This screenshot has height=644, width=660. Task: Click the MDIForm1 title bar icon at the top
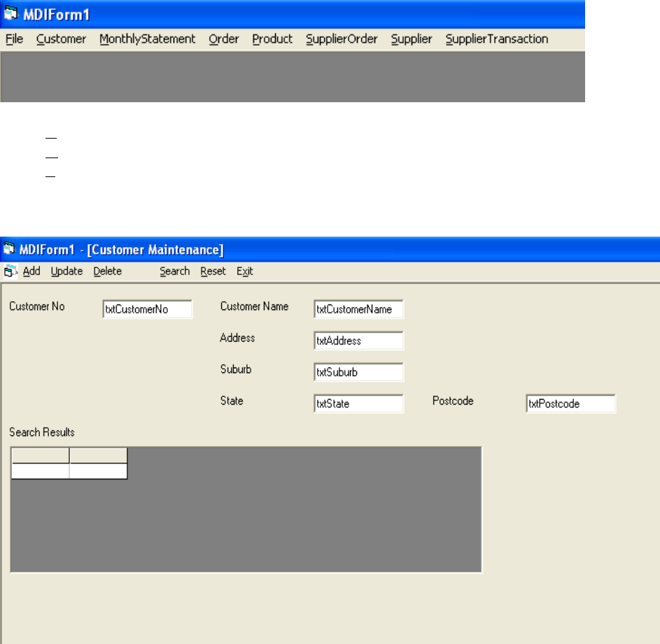(10, 14)
